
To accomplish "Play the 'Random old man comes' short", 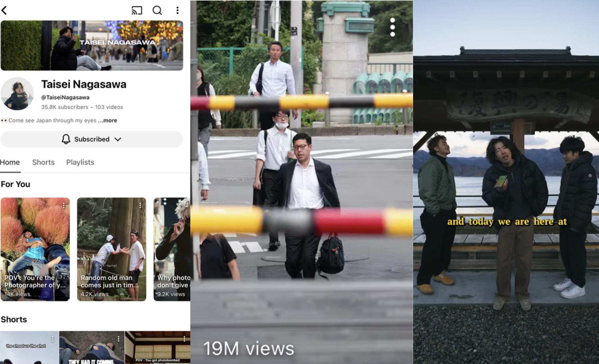I will coord(112,249).
